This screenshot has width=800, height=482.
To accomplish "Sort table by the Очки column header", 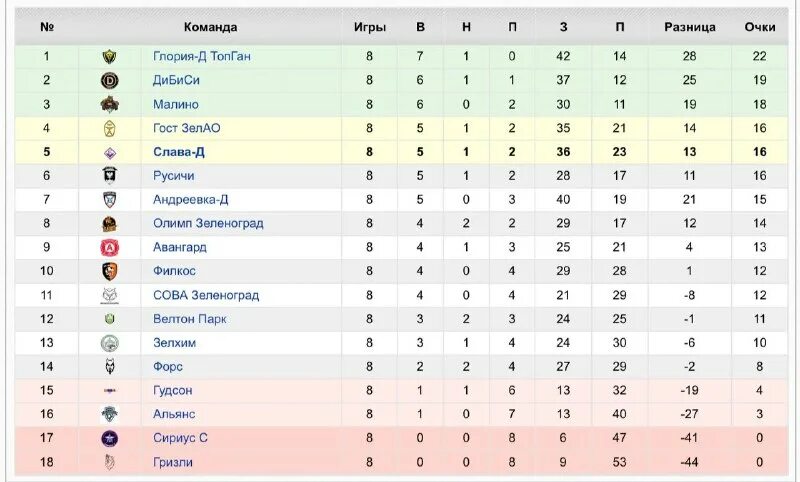I will click(760, 27).
